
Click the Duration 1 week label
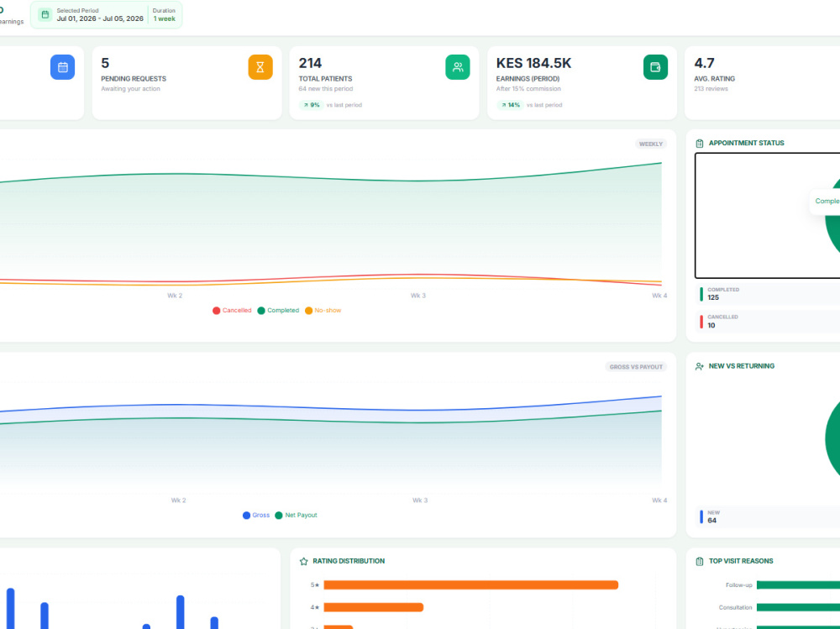164,14
